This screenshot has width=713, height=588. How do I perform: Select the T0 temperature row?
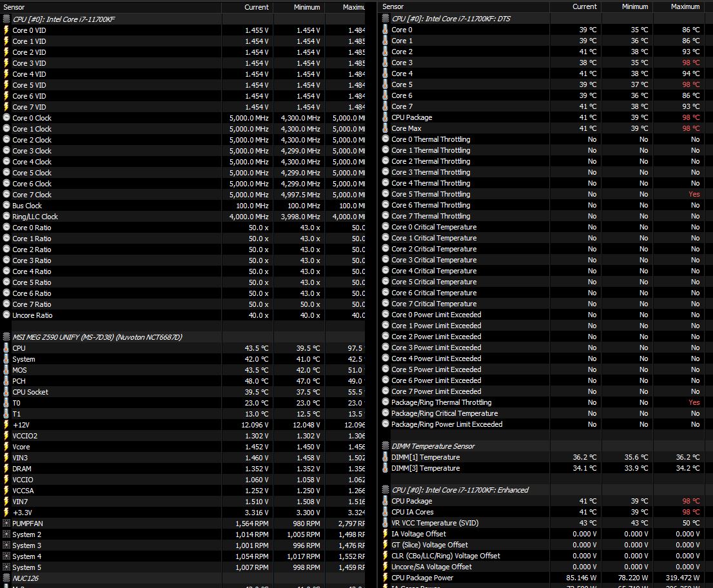click(x=182, y=403)
